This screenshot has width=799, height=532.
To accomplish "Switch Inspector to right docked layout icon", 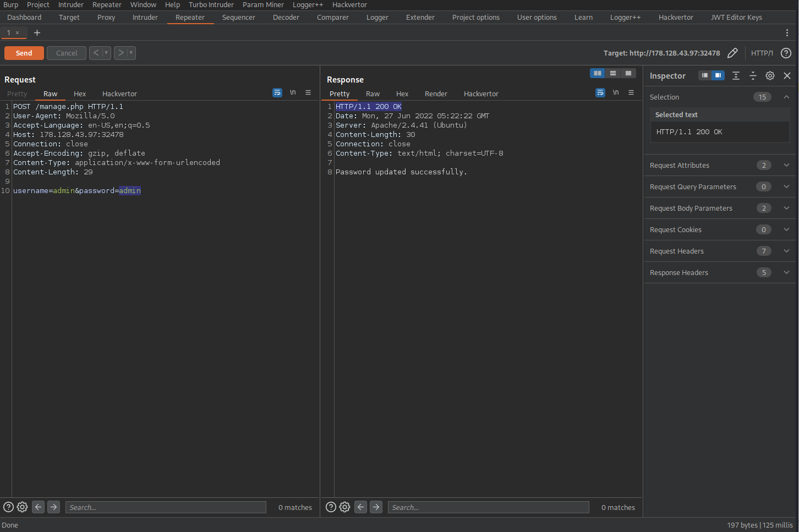I will [x=718, y=75].
